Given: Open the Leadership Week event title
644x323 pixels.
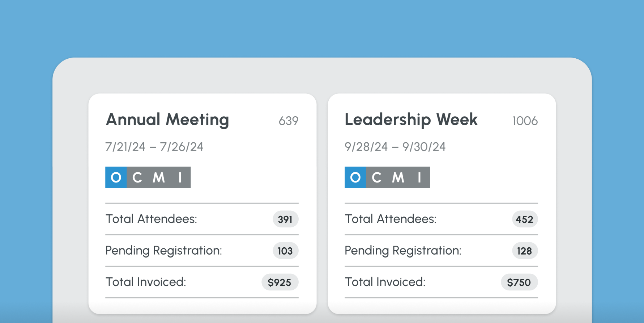Looking at the screenshot, I should [x=411, y=120].
